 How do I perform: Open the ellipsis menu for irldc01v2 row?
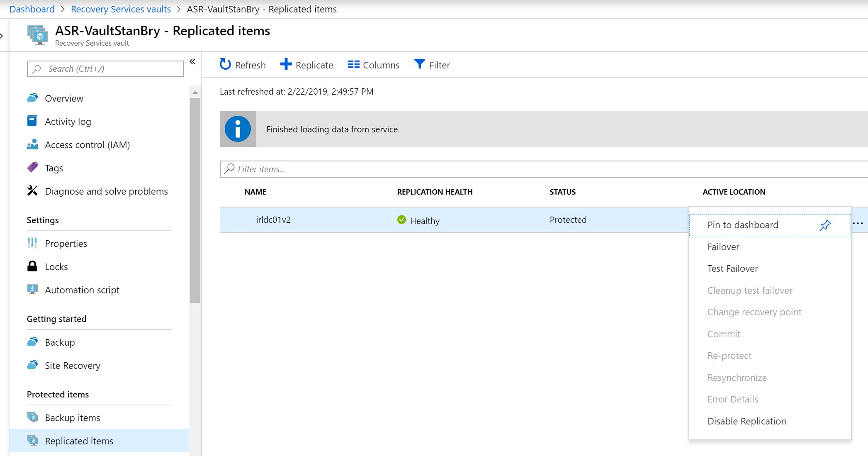pyautogui.click(x=858, y=223)
